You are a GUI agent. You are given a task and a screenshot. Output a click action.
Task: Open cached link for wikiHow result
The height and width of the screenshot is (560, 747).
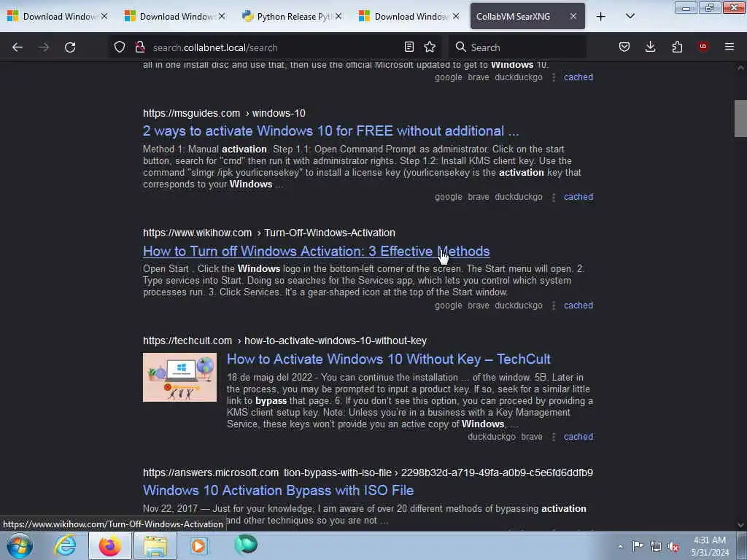(578, 306)
